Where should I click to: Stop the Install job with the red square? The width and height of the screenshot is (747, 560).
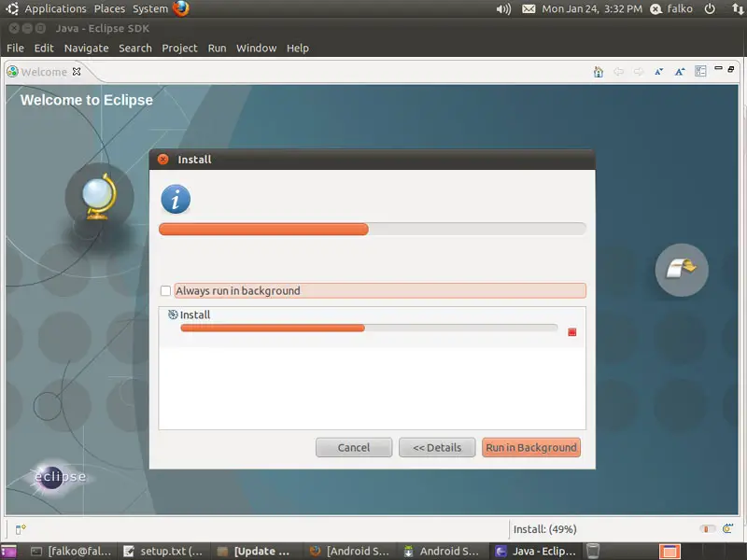[572, 332]
